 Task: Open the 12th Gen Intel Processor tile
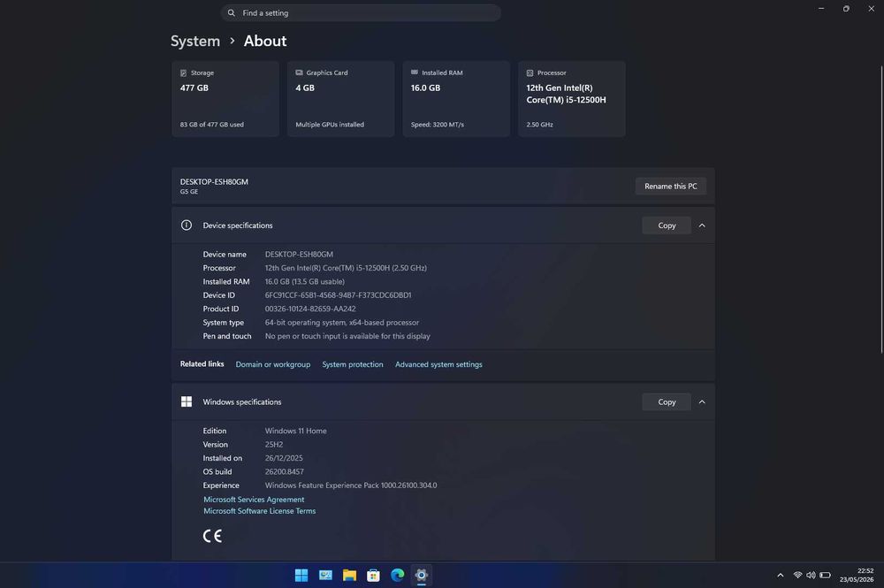pos(572,99)
